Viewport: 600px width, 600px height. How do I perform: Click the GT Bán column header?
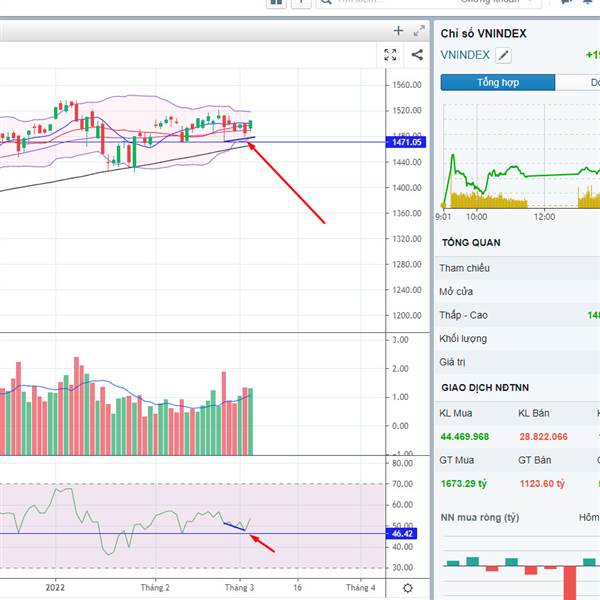point(535,460)
